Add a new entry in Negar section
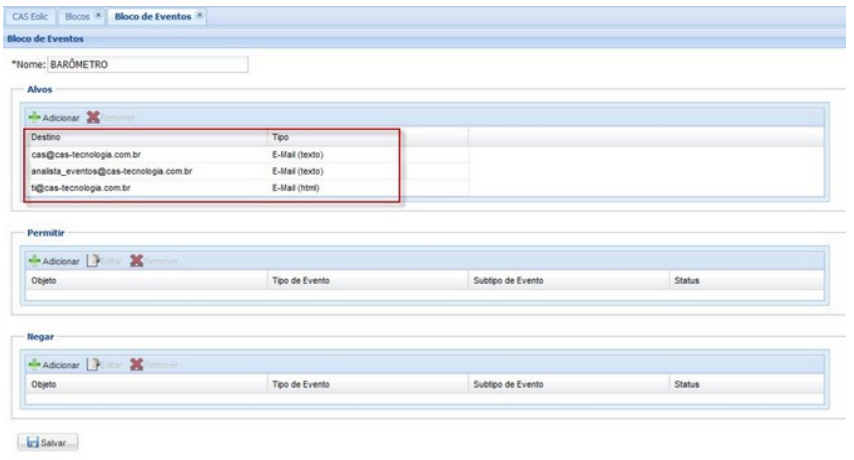The image size is (854, 460). (x=55, y=365)
